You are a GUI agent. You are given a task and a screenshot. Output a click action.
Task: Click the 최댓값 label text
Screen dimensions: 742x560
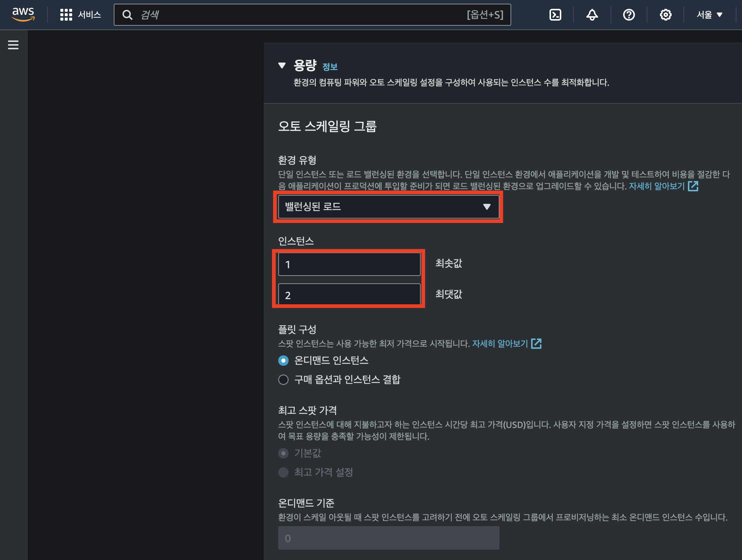click(449, 294)
